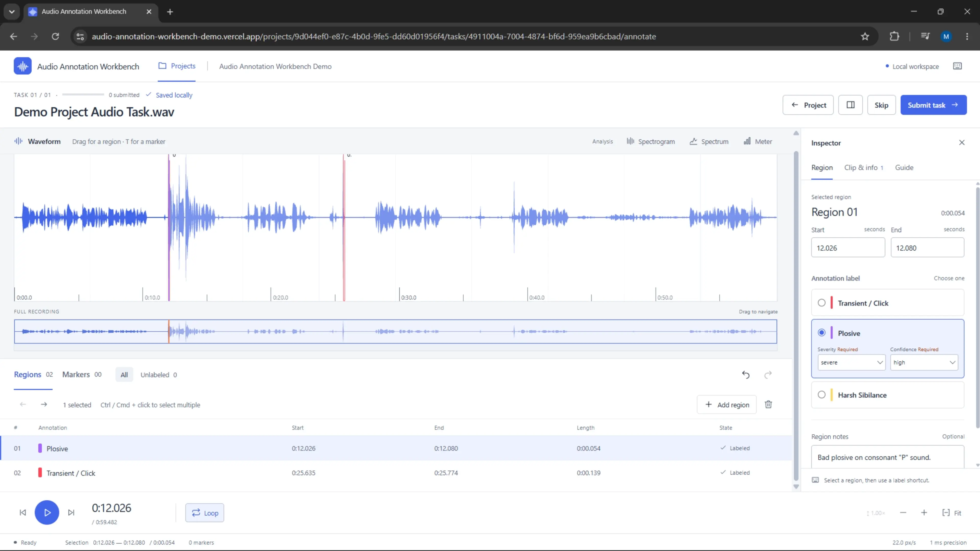Select the Harsh Sibilance label radio
Viewport: 980px width, 551px height.
click(822, 395)
